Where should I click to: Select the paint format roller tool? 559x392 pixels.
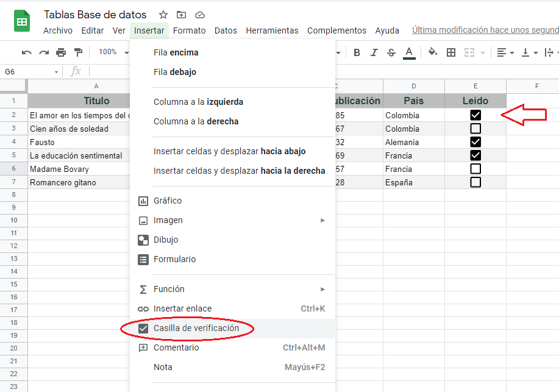pos(78,52)
